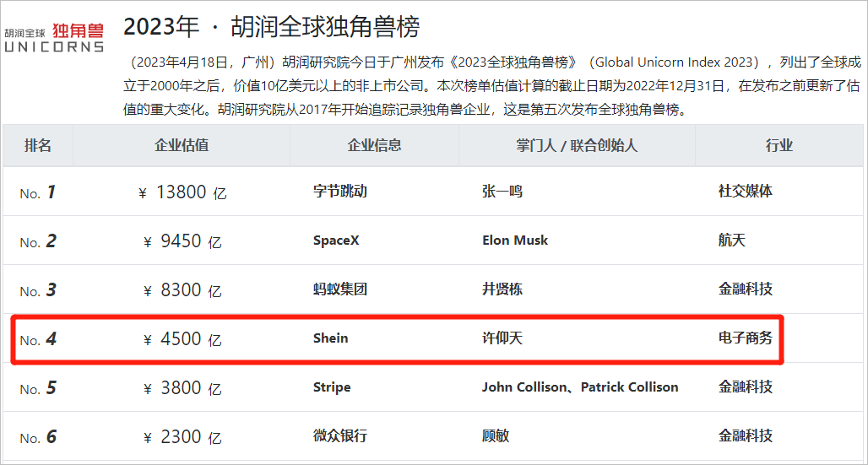This screenshot has height=465, width=868.
Task: Select the highlighted Shein company name
Action: click(x=330, y=338)
